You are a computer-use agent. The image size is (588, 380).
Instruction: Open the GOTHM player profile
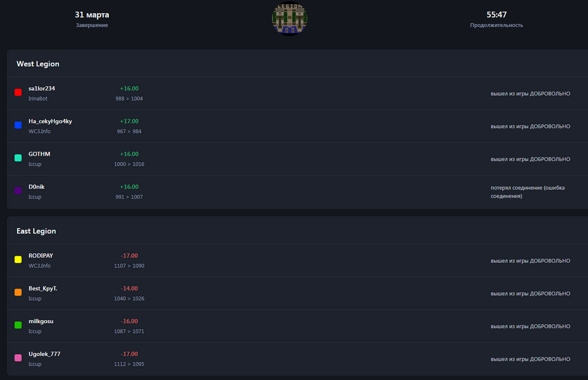click(39, 154)
